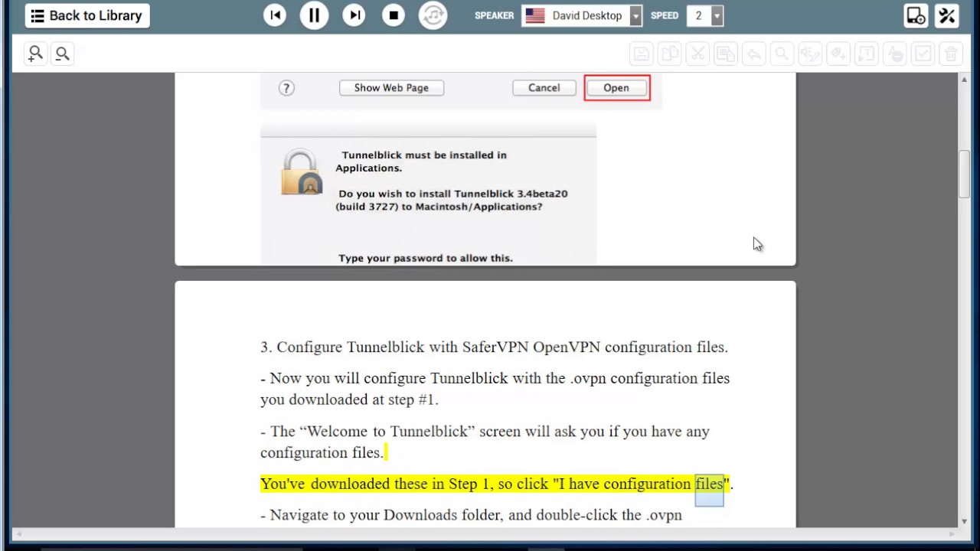Click the text 'Type your password to allow this.'
The width and height of the screenshot is (980, 551).
tap(426, 258)
